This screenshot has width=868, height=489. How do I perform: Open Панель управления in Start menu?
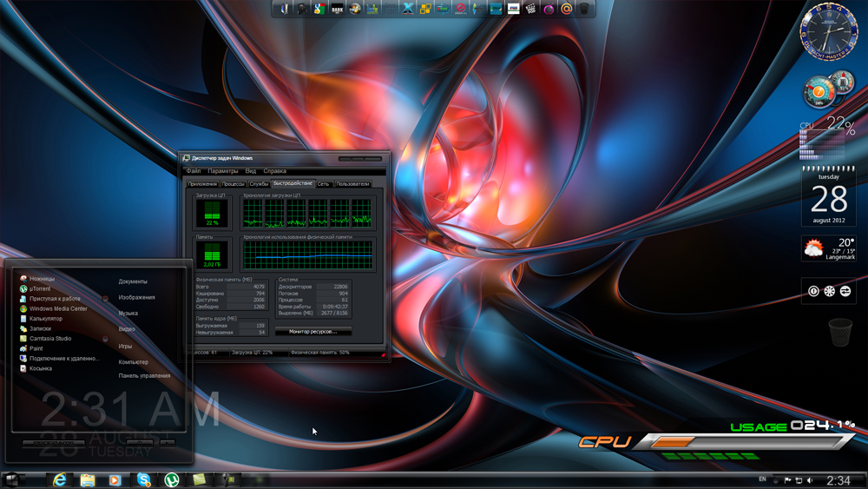144,375
